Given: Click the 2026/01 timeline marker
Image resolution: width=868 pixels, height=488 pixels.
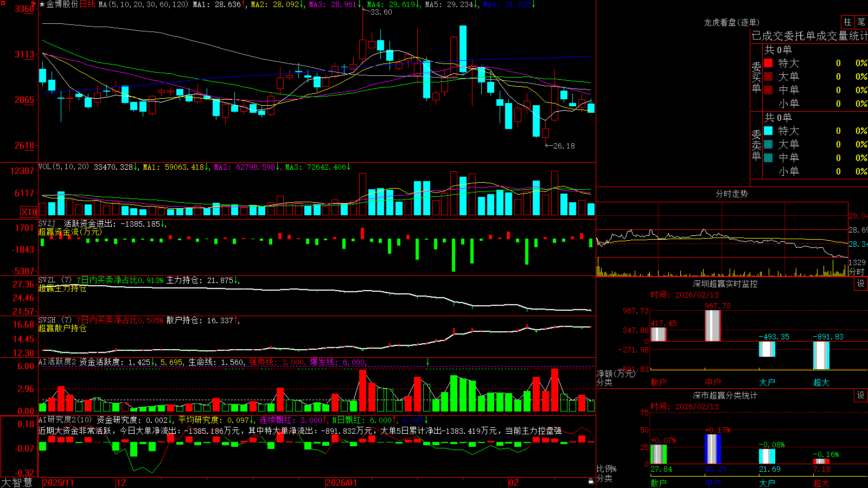Looking at the screenshot, I should point(342,483).
